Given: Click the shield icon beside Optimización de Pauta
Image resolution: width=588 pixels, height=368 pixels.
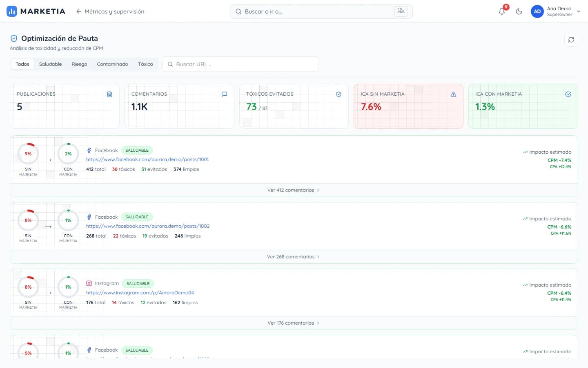Looking at the screenshot, I should tap(14, 38).
